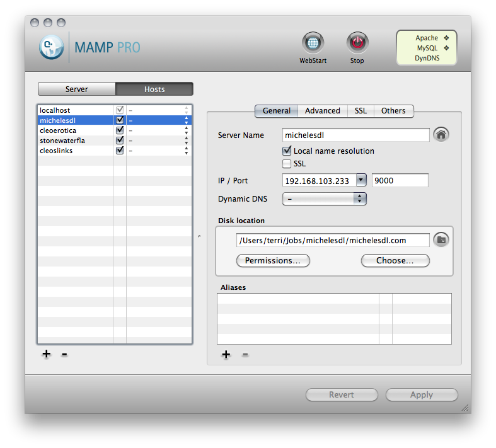The height and width of the screenshot is (448, 496).
Task: Open stonewaterfla row DNS stepper
Action: [186, 141]
